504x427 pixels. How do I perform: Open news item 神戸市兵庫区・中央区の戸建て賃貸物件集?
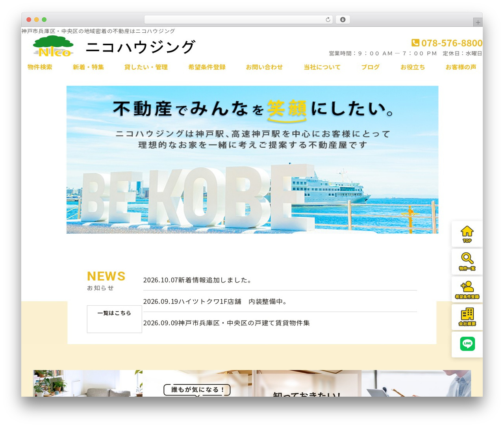click(x=226, y=323)
